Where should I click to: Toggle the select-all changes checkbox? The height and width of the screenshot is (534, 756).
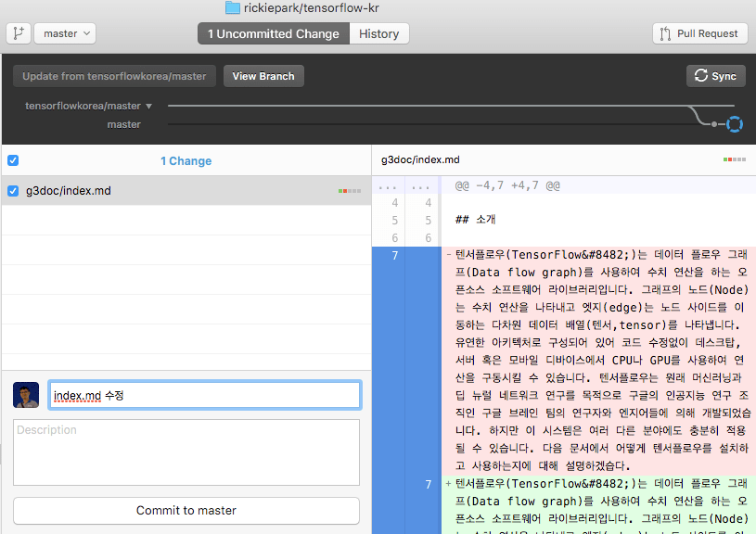coord(13,160)
